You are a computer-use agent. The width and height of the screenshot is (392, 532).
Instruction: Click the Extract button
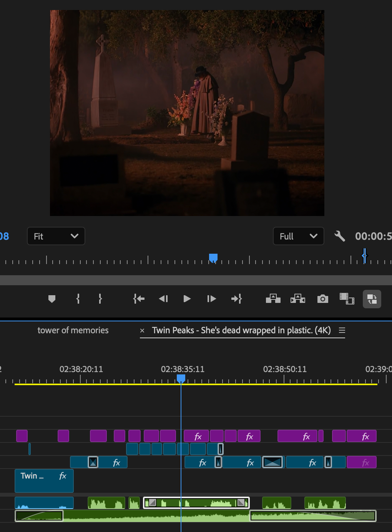click(298, 298)
